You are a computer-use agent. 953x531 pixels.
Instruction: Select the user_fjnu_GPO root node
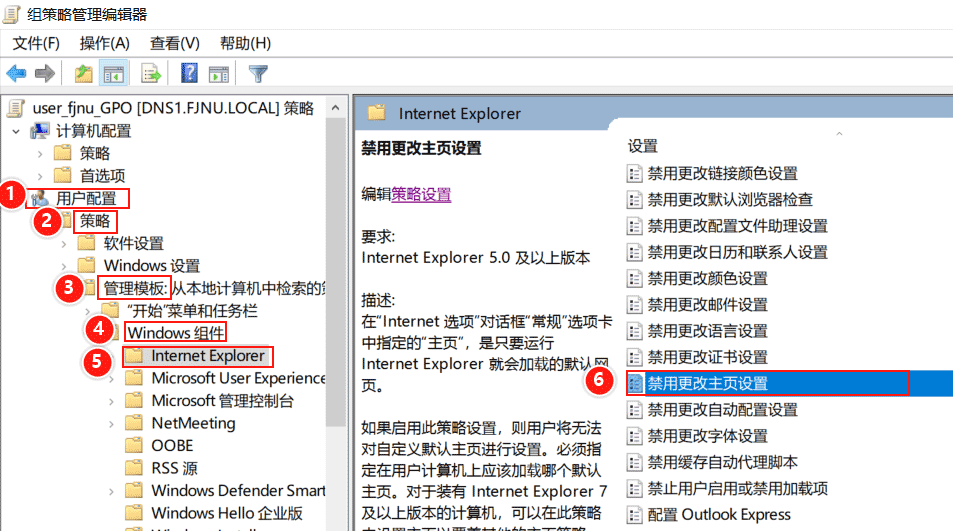click(173, 108)
